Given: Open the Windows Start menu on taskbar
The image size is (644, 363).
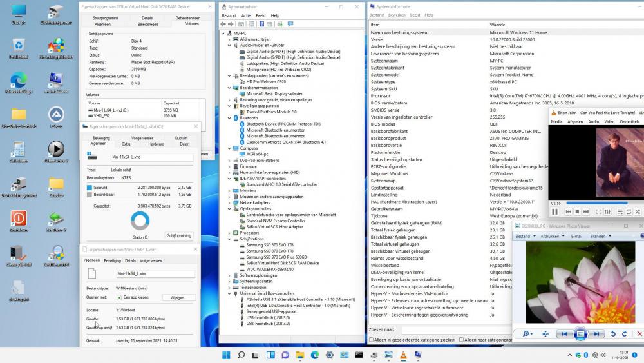Looking at the screenshot, I should click(226, 355).
